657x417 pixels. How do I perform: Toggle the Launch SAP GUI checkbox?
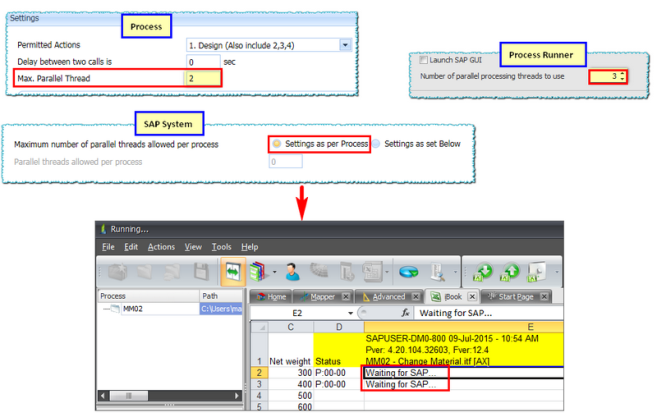[424, 60]
